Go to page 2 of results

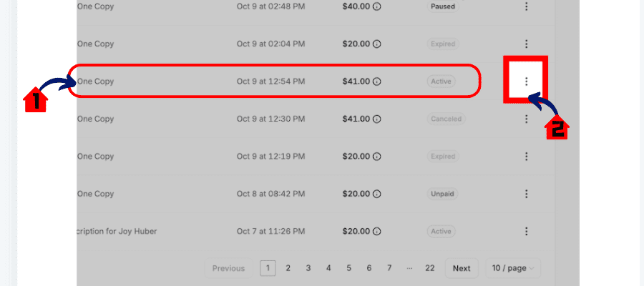(x=288, y=268)
